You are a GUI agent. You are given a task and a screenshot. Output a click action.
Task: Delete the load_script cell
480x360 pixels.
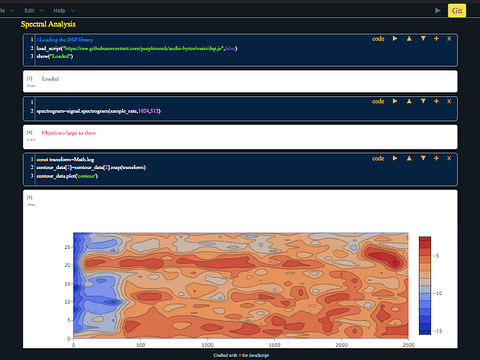click(x=449, y=39)
